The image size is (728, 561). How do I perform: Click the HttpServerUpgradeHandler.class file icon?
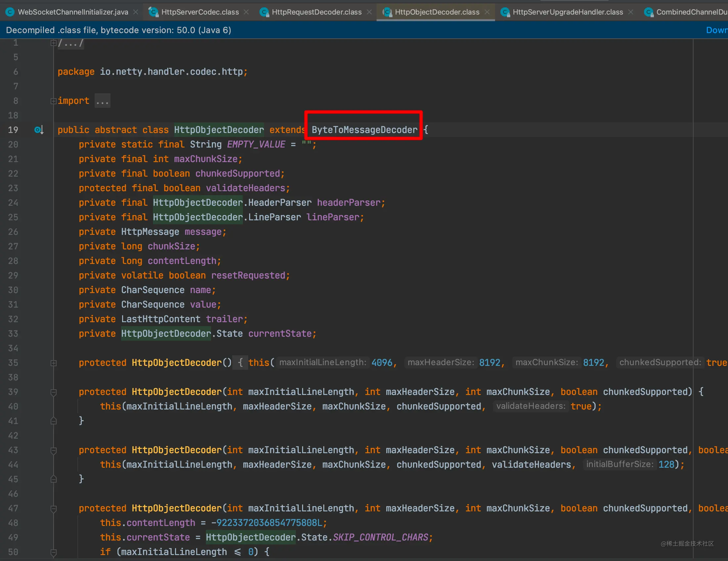[505, 12]
